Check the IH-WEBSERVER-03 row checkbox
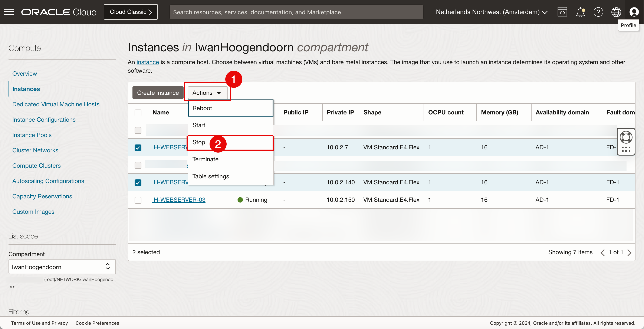644x329 pixels. (138, 200)
